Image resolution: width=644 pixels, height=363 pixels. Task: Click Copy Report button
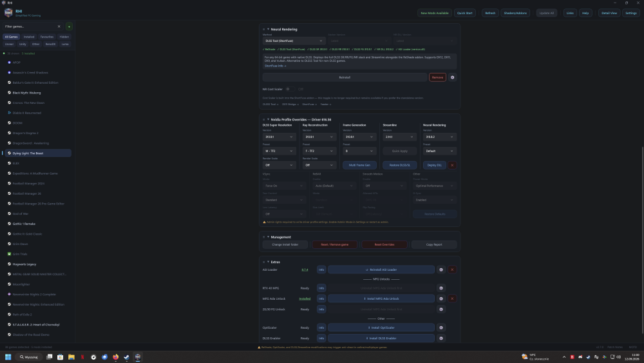tap(433, 244)
